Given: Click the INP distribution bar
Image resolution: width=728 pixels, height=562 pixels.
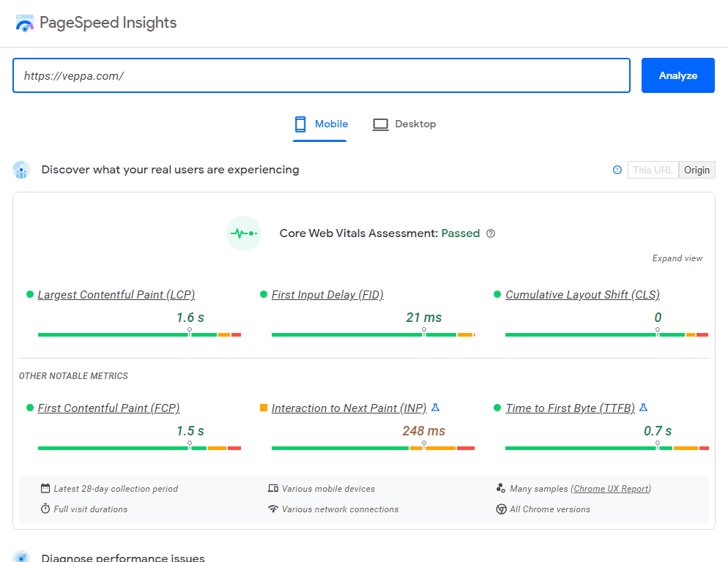Looking at the screenshot, I should 373,448.
